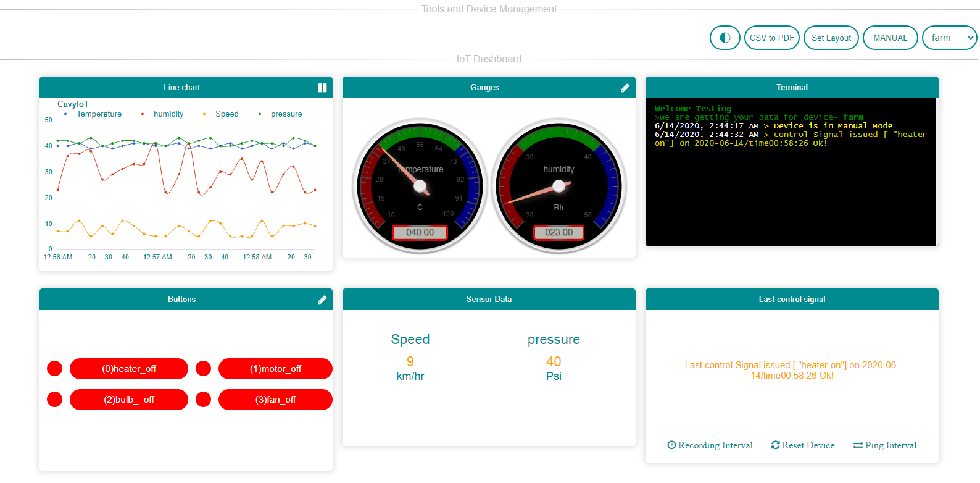Screen dimensions: 980x483
Task: Click the red indicator beside fan_off
Action: click(203, 400)
